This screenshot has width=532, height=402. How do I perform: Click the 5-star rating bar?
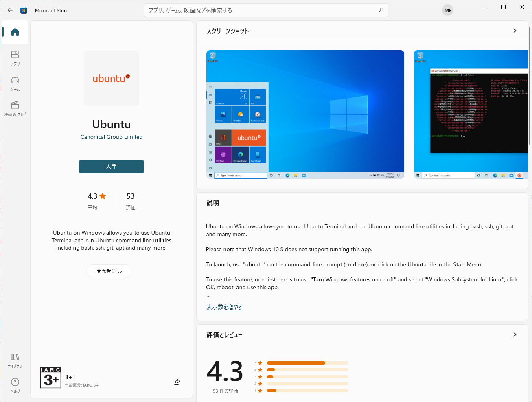307,362
